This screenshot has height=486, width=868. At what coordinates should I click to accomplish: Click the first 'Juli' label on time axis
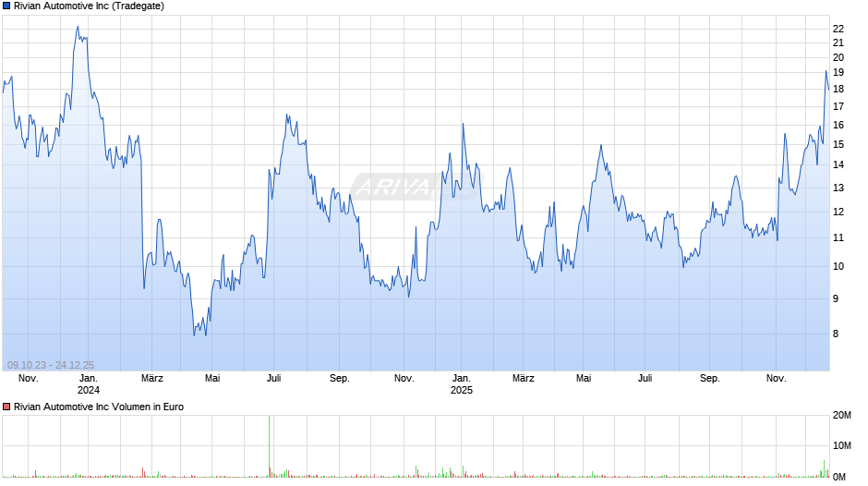pyautogui.click(x=274, y=379)
